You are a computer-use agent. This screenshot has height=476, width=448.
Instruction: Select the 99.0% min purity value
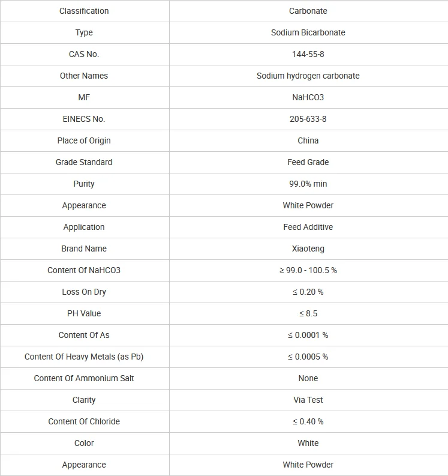coord(308,184)
